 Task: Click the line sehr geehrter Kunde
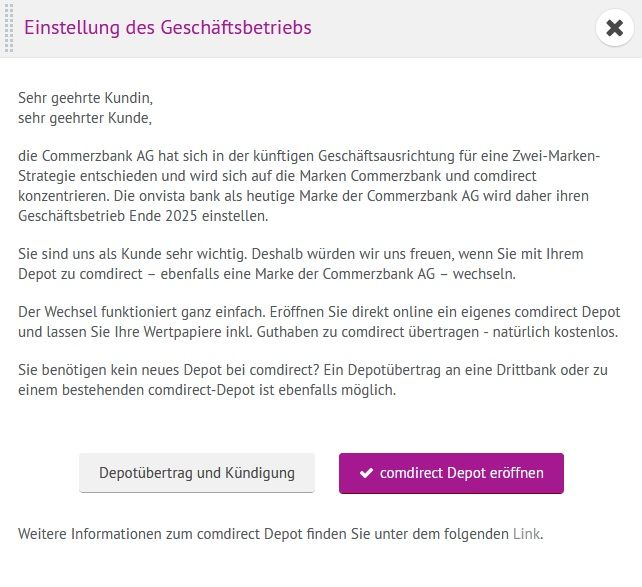[x=85, y=118]
